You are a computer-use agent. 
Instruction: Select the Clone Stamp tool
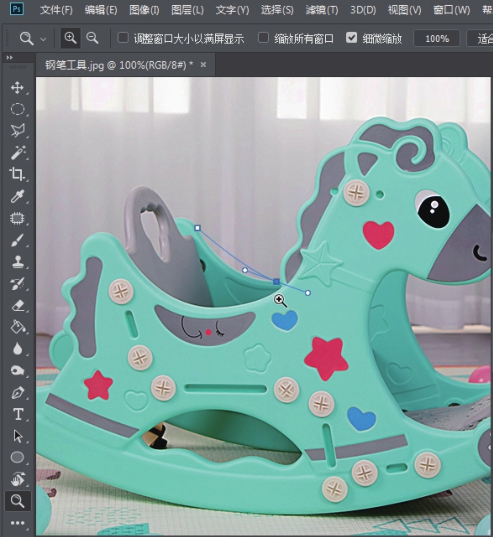pos(17,262)
